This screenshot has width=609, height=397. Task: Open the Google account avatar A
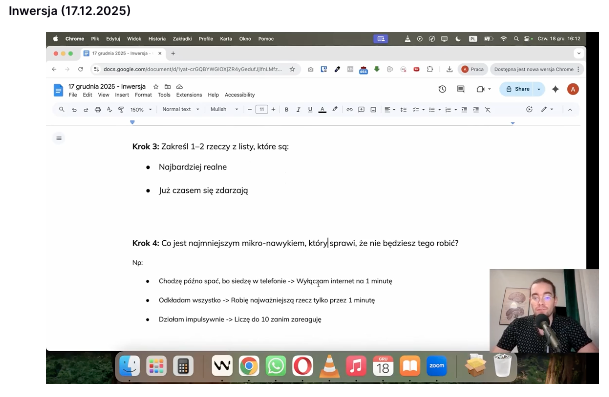(573, 89)
